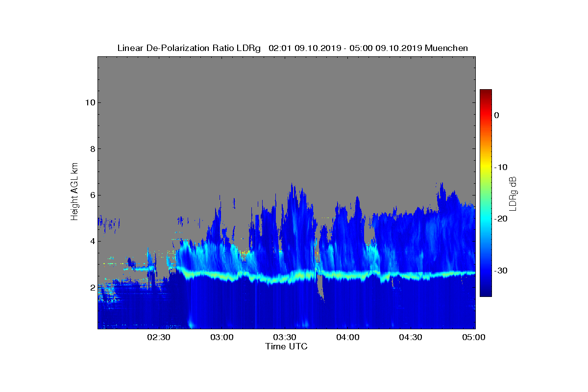
Task: Click the colorbar value '0'
Action: 497,115
